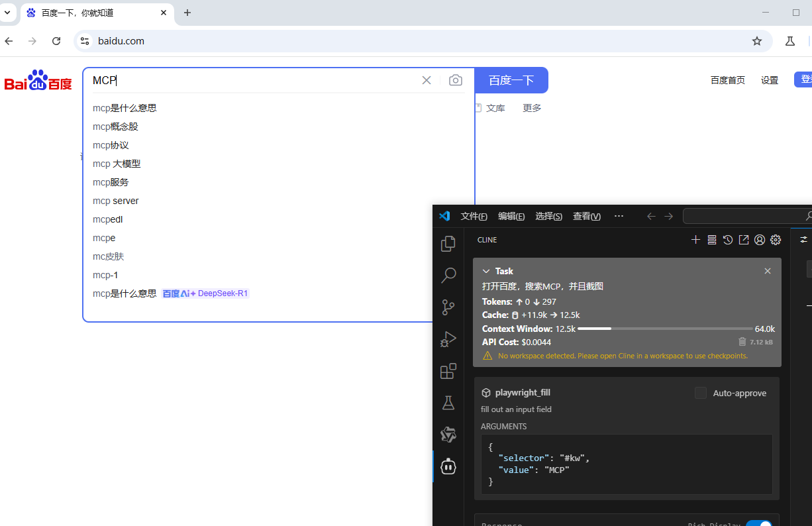Click the Baidu logo
The height and width of the screenshot is (526, 812).
pos(38,80)
